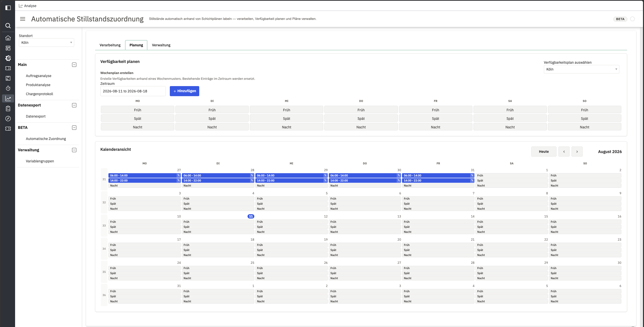Go to the home icon in the nav rail
Screen dimensions: 644x327
[x=8, y=38]
